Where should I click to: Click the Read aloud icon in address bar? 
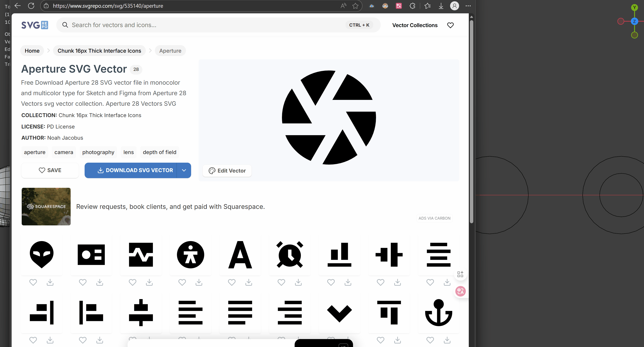click(343, 6)
